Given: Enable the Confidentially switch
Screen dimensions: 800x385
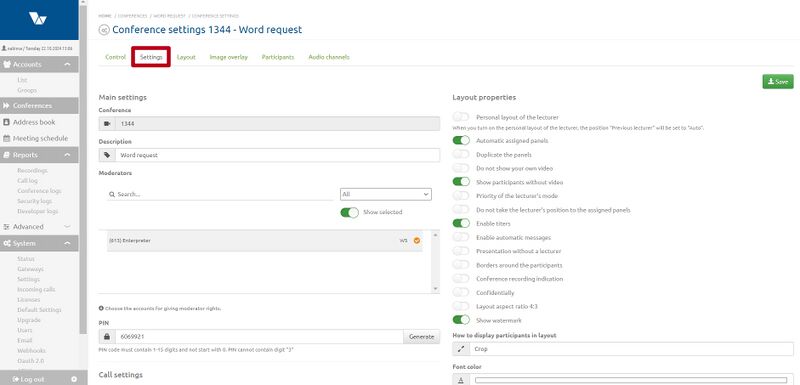Looking at the screenshot, I should pyautogui.click(x=461, y=292).
